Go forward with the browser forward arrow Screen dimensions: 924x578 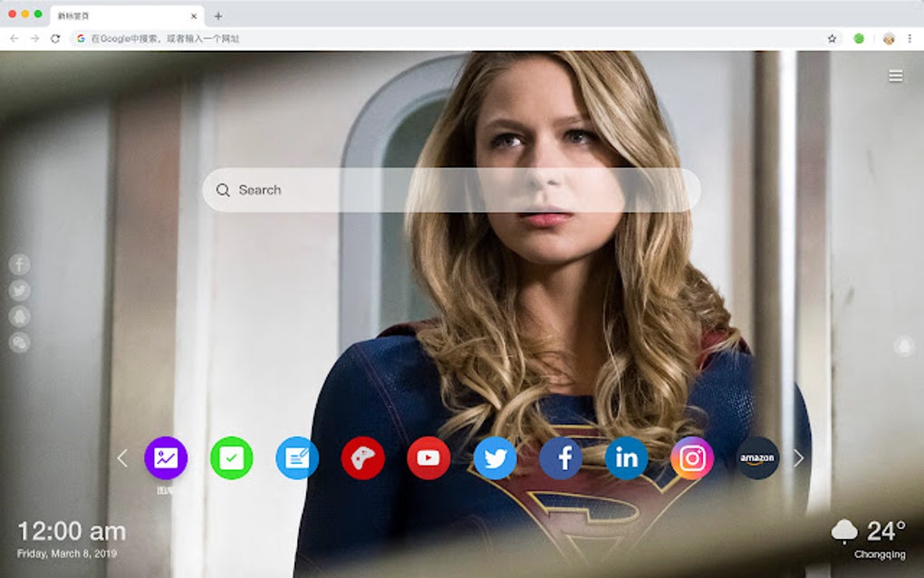coord(34,38)
